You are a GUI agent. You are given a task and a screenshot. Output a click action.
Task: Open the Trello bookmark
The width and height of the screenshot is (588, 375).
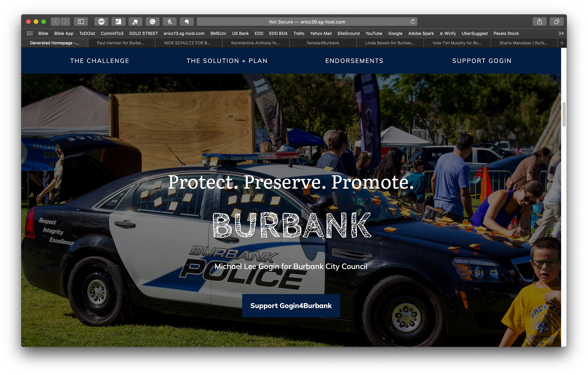[299, 33]
